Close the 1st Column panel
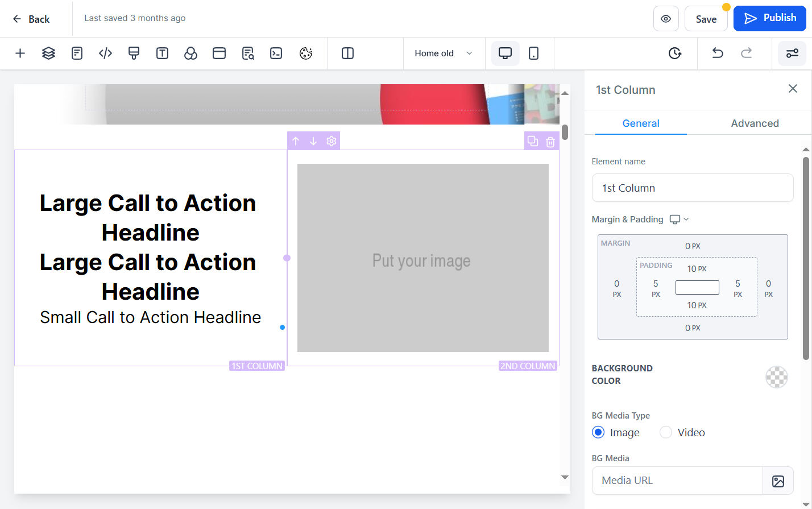Screen dimensions: 812x509 pos(793,89)
